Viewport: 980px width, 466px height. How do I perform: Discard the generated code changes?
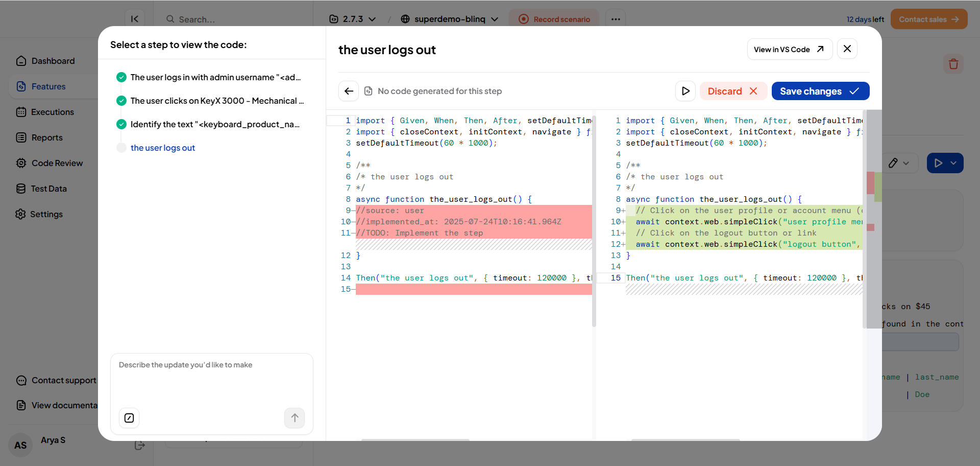[x=732, y=91]
